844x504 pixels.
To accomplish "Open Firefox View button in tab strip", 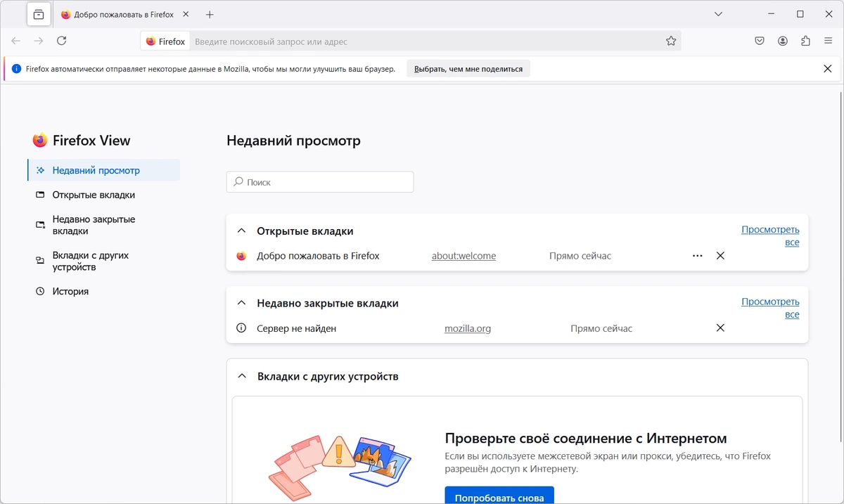I will [39, 14].
